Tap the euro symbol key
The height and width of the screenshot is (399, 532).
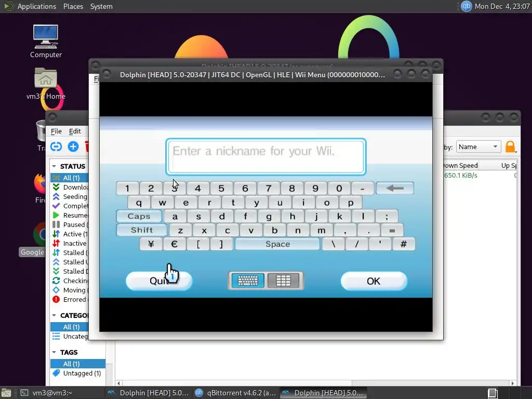pos(175,244)
